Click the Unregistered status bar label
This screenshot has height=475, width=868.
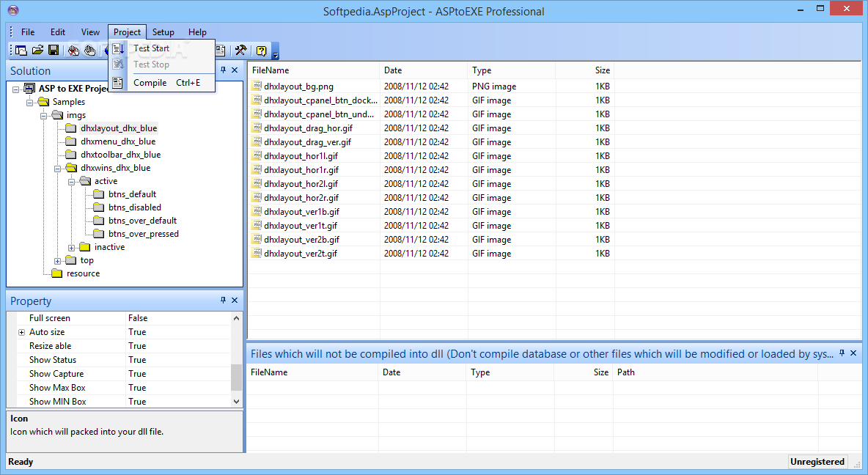(817, 462)
